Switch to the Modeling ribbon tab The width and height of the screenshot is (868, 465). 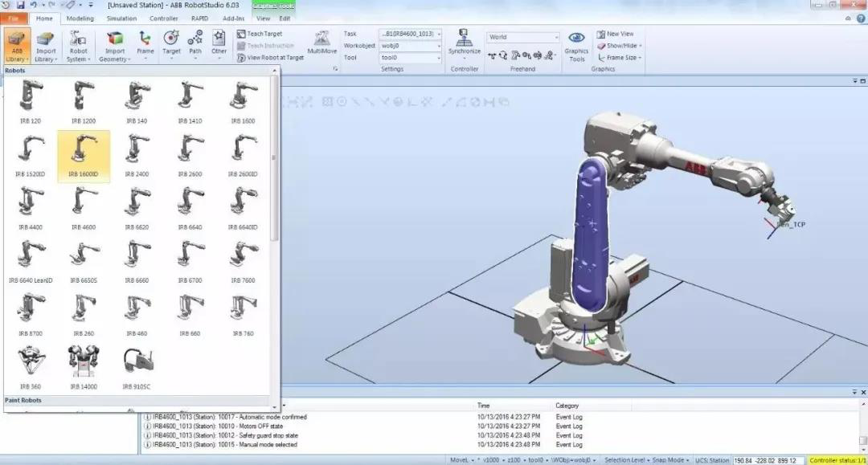point(80,18)
